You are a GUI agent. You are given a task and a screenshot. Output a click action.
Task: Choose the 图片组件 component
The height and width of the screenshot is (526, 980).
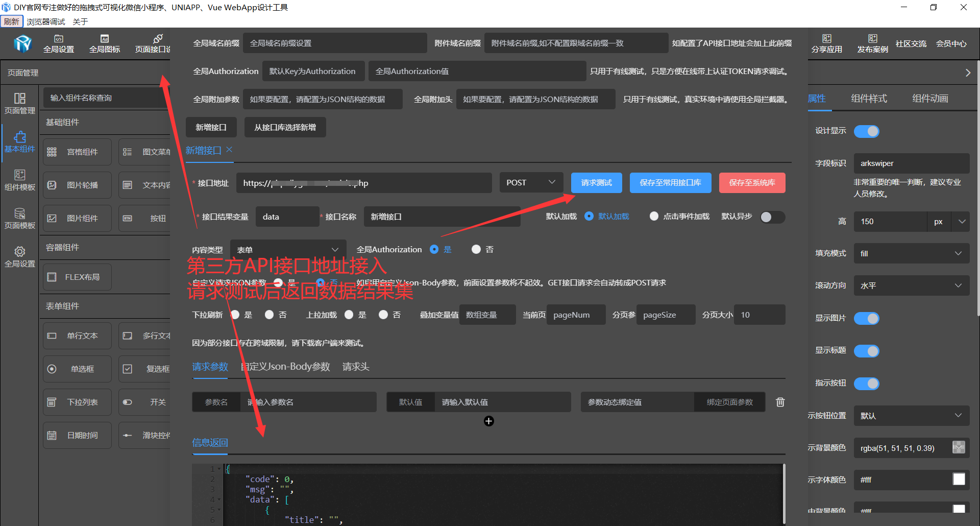point(77,218)
